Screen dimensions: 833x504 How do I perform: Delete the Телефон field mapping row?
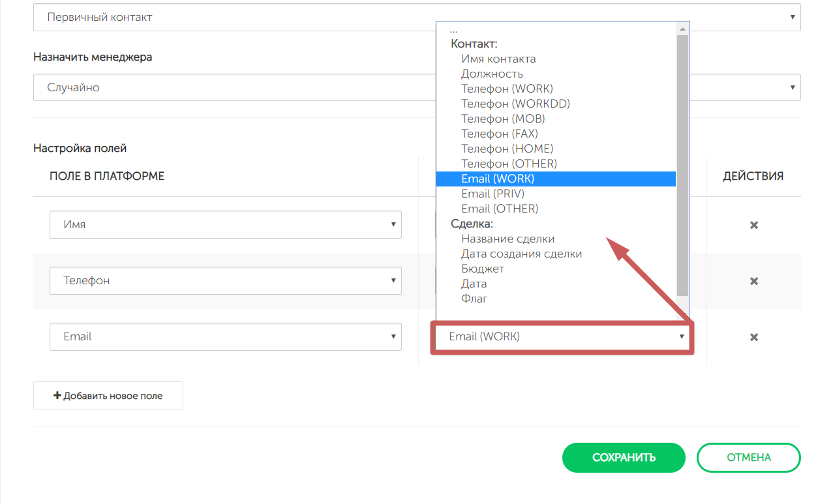(753, 281)
